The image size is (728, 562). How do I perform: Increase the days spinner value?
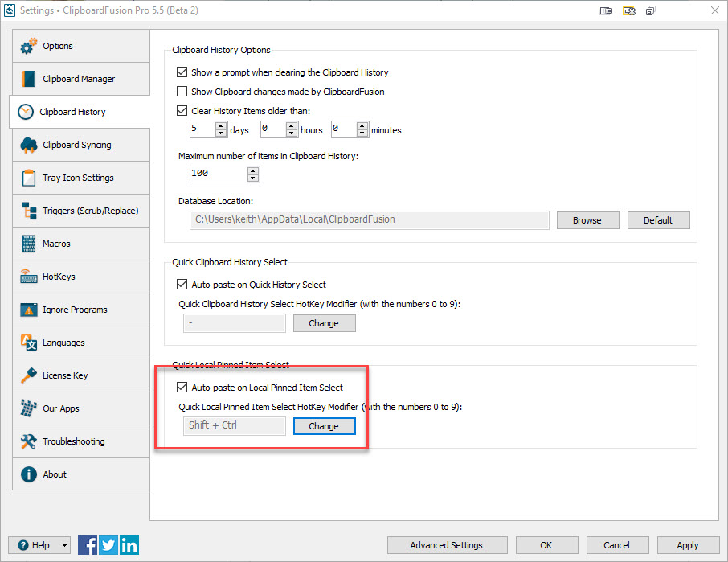coord(221,125)
